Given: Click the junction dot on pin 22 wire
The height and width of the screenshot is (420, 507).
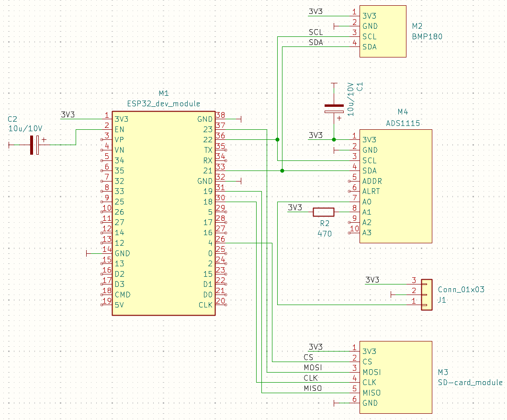Looking at the screenshot, I should point(277,140).
